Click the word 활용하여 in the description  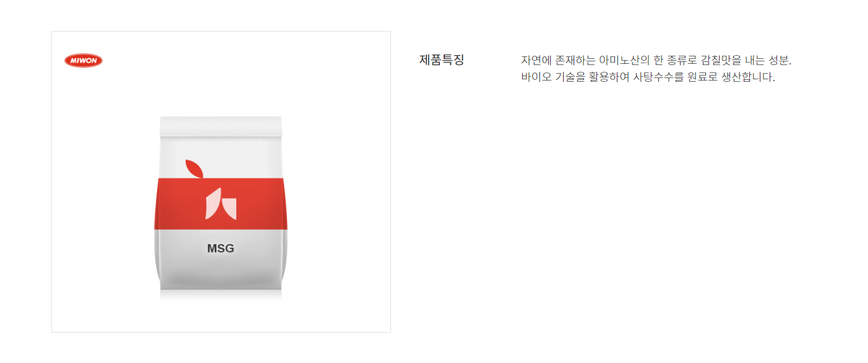pos(609,77)
